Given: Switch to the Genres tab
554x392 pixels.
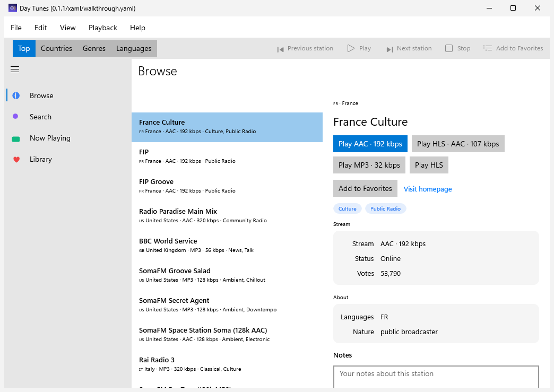Looking at the screenshot, I should tap(94, 48).
